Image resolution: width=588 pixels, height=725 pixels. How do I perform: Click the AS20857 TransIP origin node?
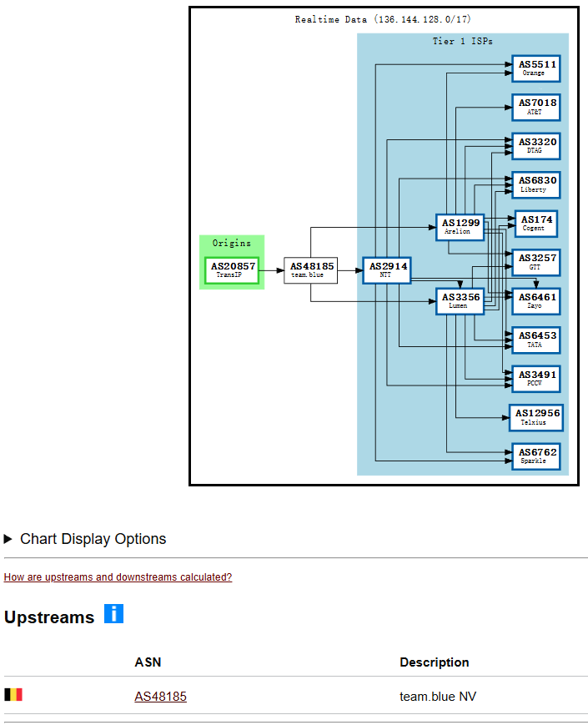(233, 270)
